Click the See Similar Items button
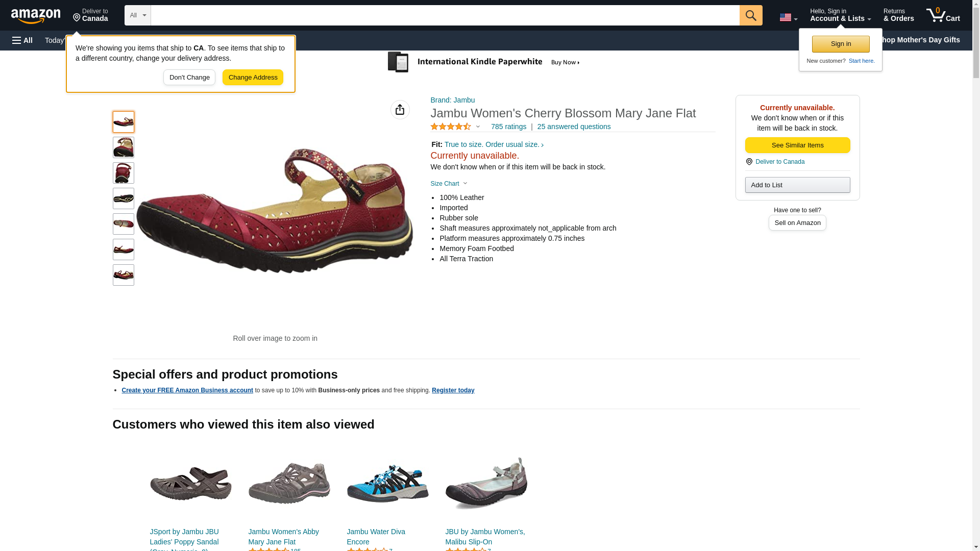 [x=797, y=145]
